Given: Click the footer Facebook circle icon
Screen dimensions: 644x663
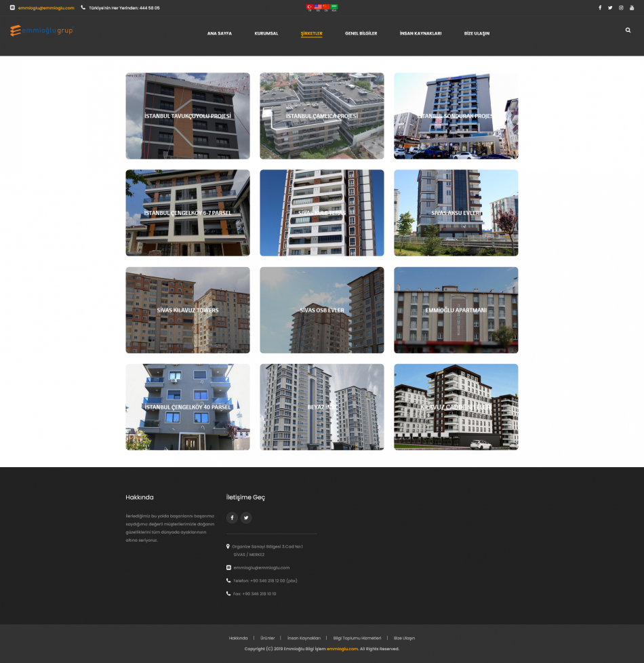Looking at the screenshot, I should (x=232, y=518).
